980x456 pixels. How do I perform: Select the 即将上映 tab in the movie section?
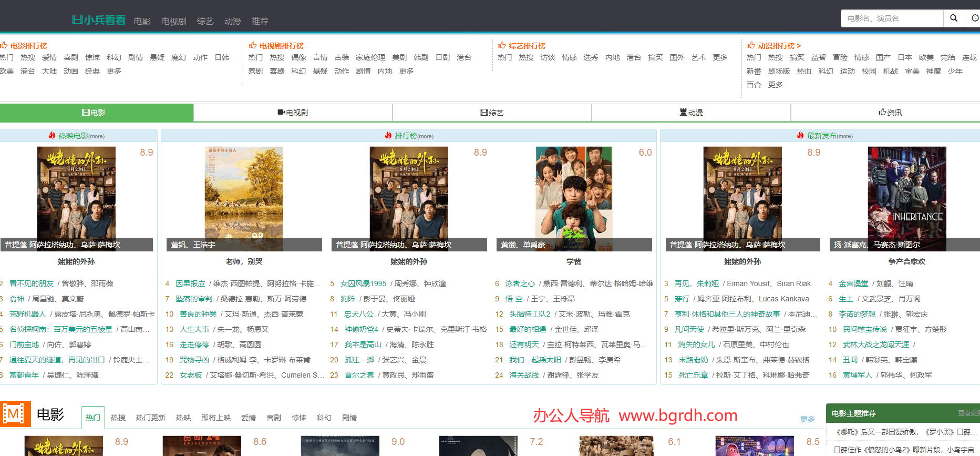pos(216,418)
